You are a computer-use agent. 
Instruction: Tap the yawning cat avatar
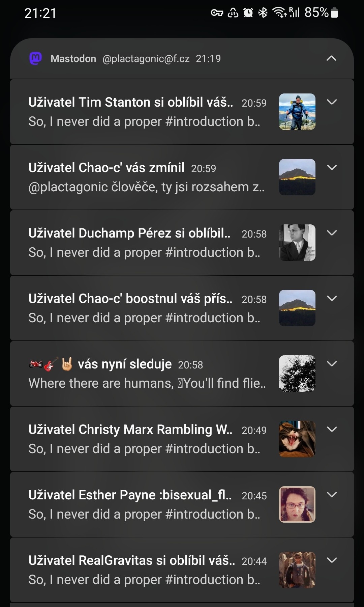pos(297,439)
